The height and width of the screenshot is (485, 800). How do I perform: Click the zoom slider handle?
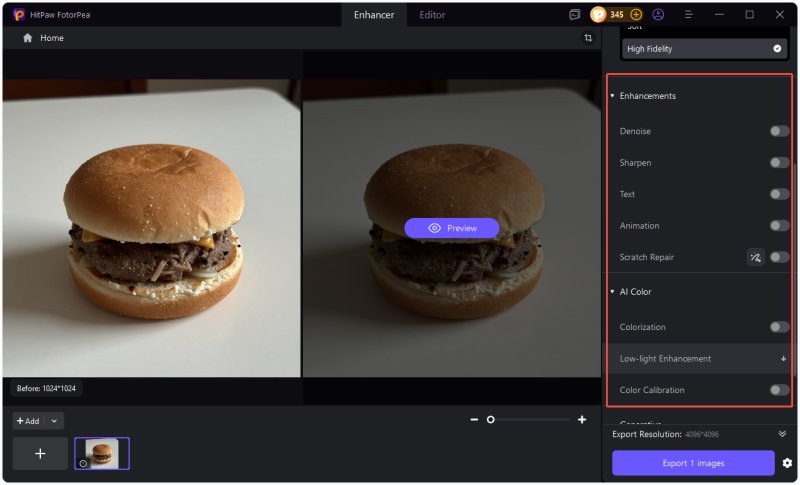click(x=490, y=420)
